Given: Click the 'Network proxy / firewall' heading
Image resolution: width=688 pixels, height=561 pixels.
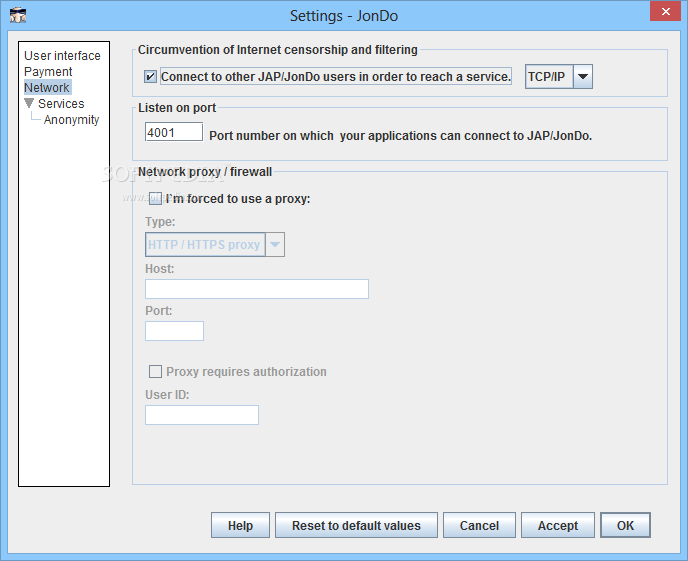Looking at the screenshot, I should click(x=205, y=172).
